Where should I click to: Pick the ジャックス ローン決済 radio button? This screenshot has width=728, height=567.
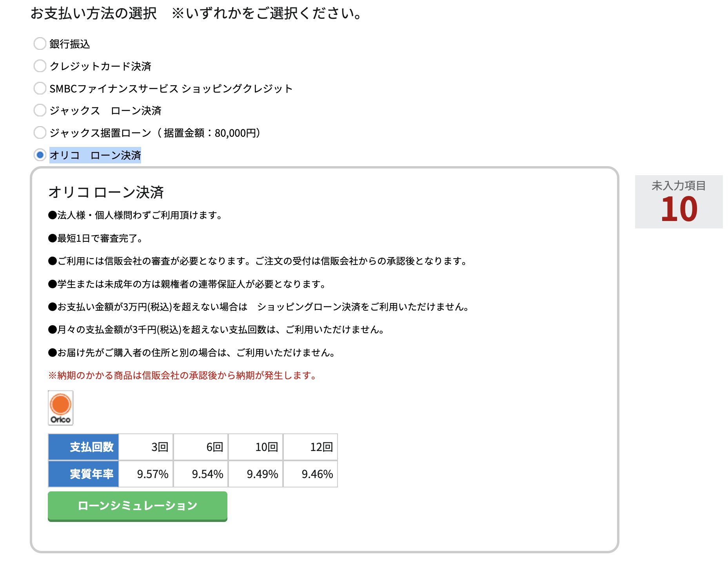point(40,111)
